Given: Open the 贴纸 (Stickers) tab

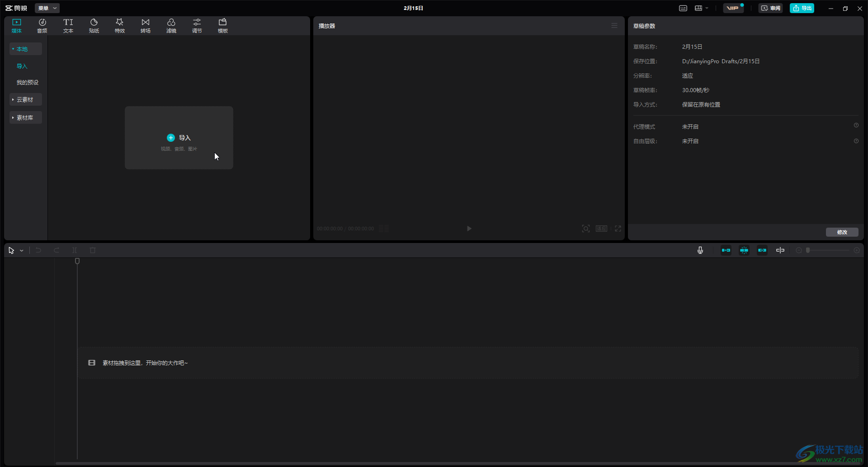Looking at the screenshot, I should pyautogui.click(x=94, y=26).
